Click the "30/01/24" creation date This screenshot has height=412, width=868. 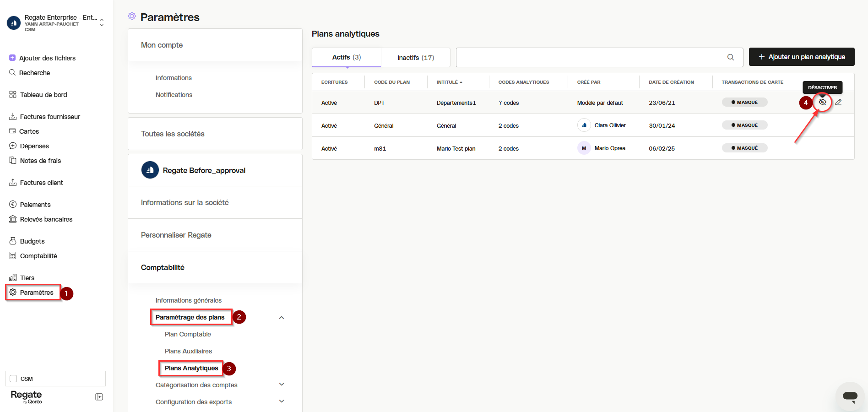point(662,126)
